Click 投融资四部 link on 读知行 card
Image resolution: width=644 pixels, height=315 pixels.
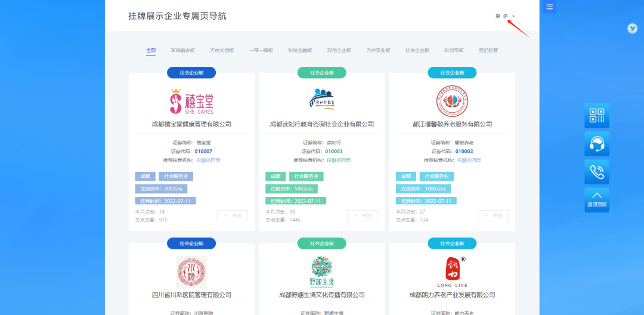(x=339, y=160)
